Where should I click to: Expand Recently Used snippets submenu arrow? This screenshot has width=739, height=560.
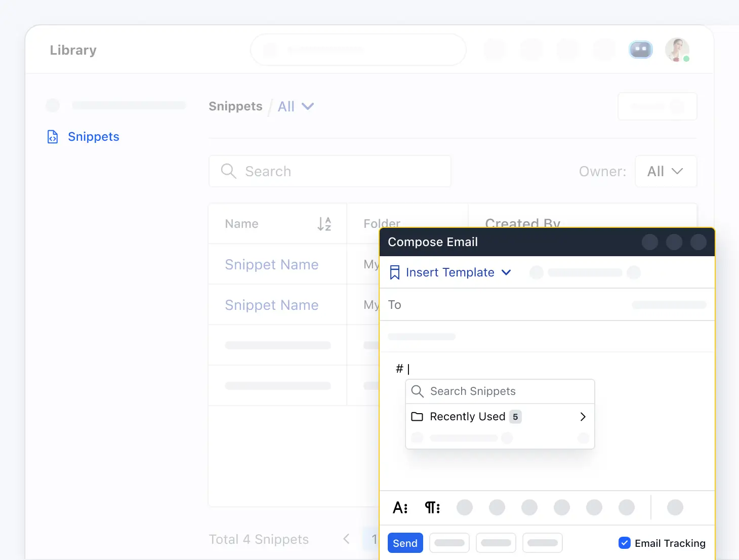[x=583, y=417]
